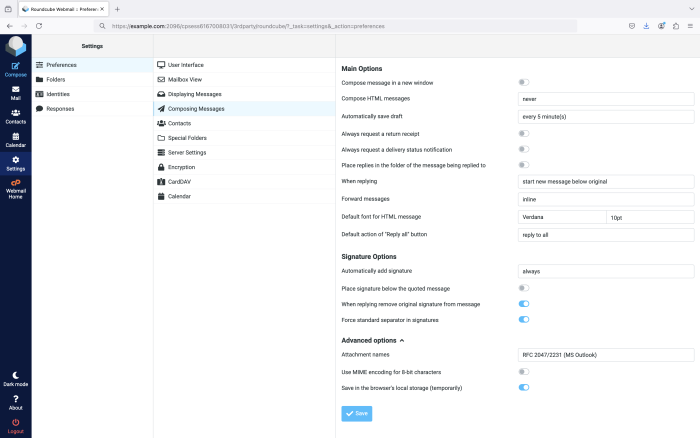The width and height of the screenshot is (700, 438).
Task: Open Mail from the sidebar
Action: (x=16, y=93)
